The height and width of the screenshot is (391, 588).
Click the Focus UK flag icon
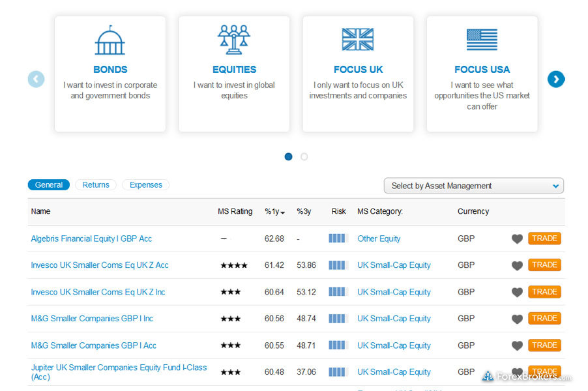[358, 39]
